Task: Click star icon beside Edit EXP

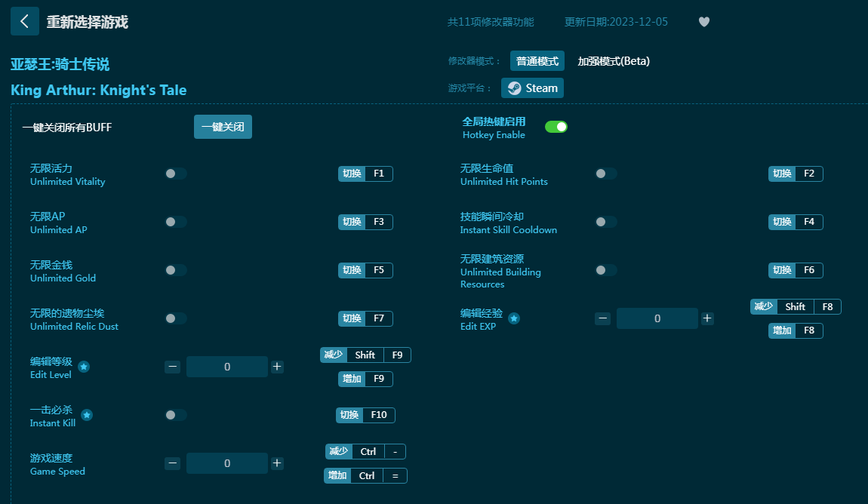Action: click(x=514, y=318)
